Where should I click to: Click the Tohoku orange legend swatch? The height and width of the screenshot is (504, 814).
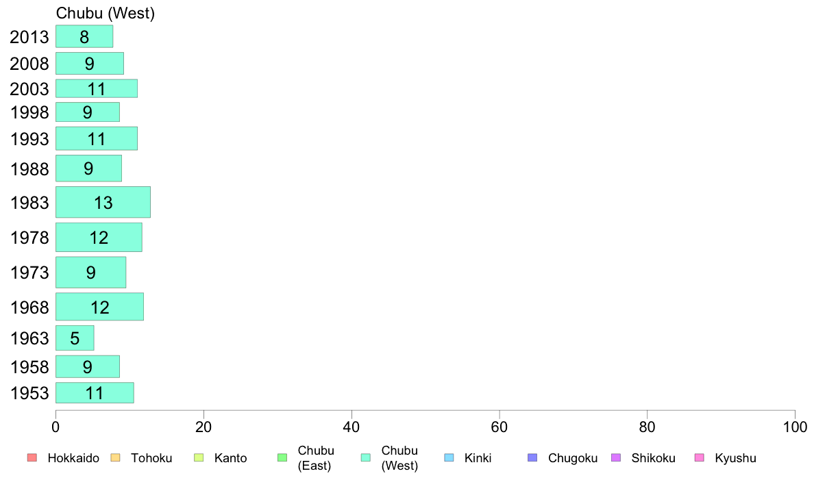coord(115,458)
